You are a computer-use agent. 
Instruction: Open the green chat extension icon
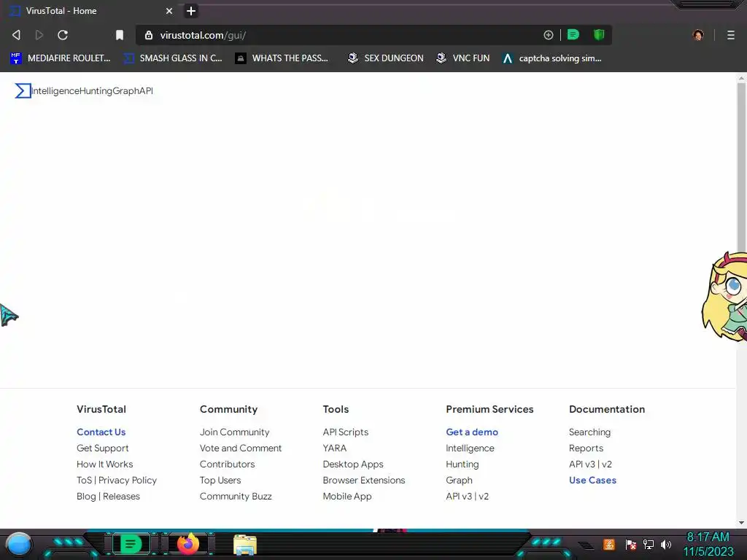pos(573,34)
